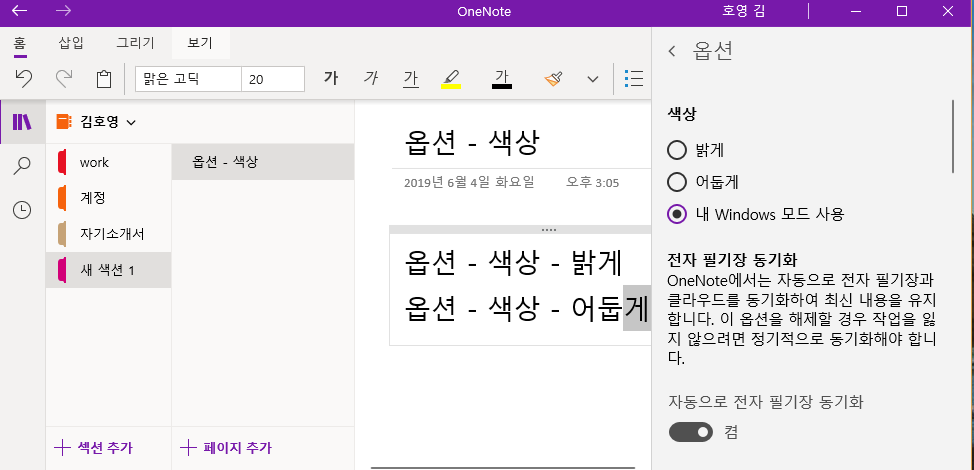Click the font size box showing 20
This screenshot has height=470, width=974.
coord(273,79)
